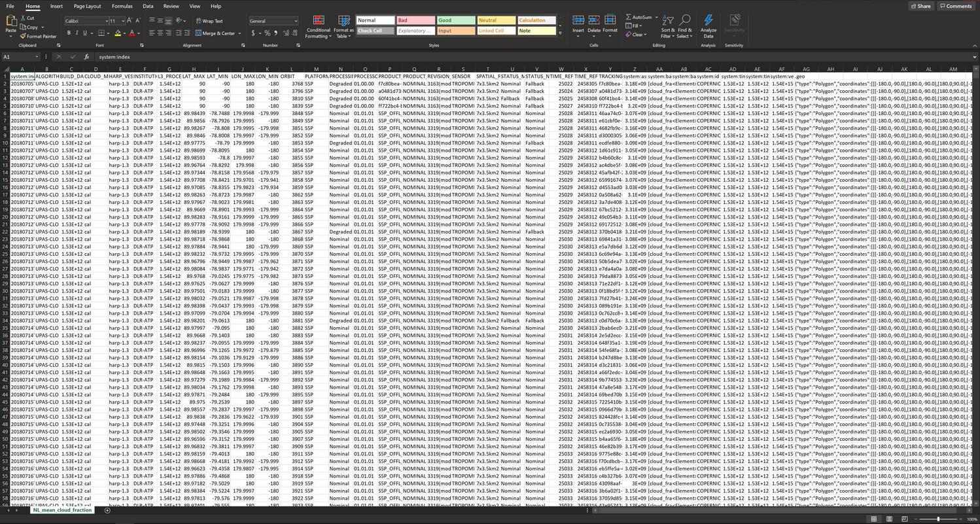Align cell text right
The image size is (980, 524).
[x=169, y=33]
